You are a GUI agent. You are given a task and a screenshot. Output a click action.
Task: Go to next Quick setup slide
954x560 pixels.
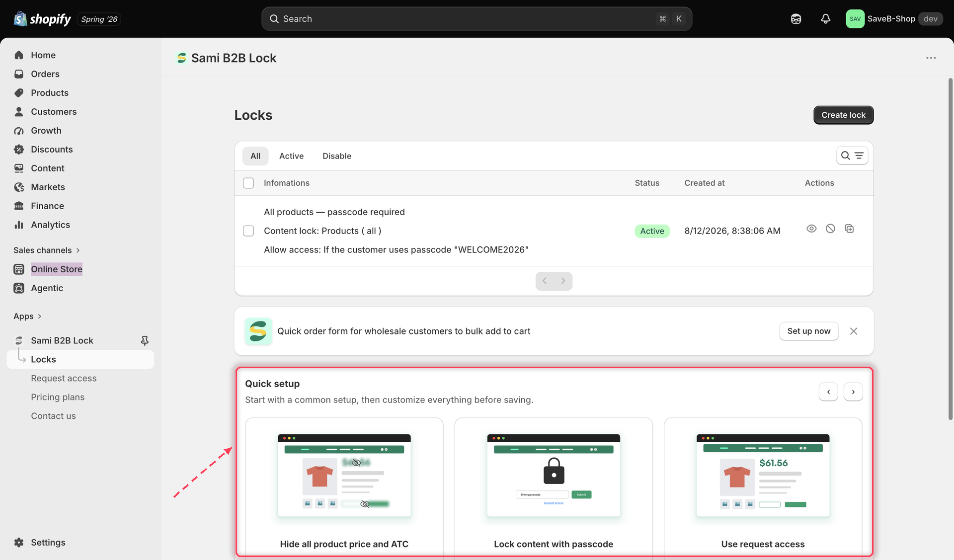pyautogui.click(x=853, y=392)
